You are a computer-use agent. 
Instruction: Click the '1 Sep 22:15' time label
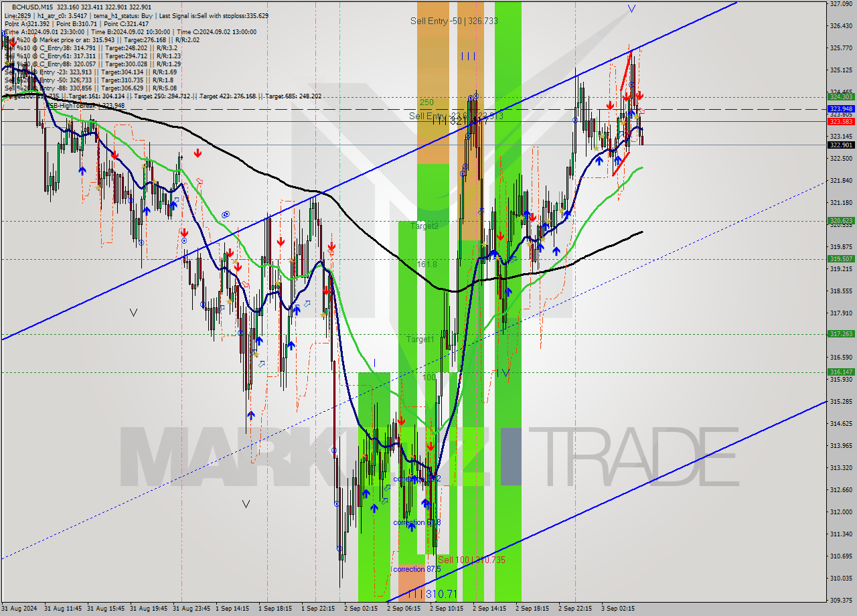click(x=317, y=609)
